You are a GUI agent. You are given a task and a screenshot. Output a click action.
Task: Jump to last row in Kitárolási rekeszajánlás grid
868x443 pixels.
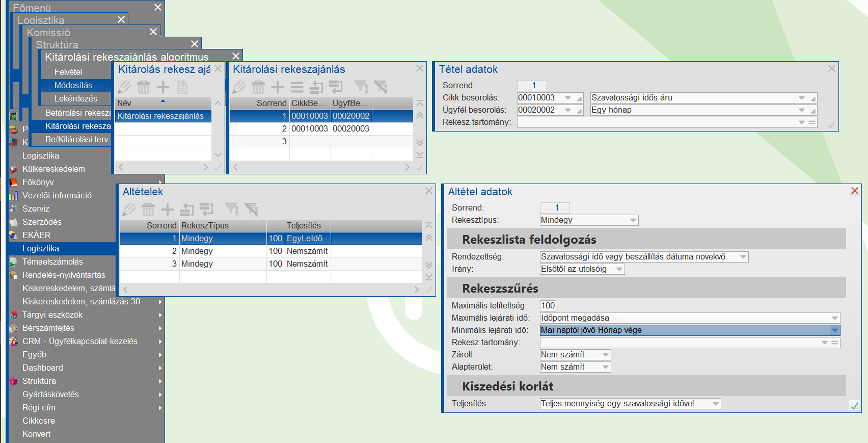pyautogui.click(x=420, y=154)
